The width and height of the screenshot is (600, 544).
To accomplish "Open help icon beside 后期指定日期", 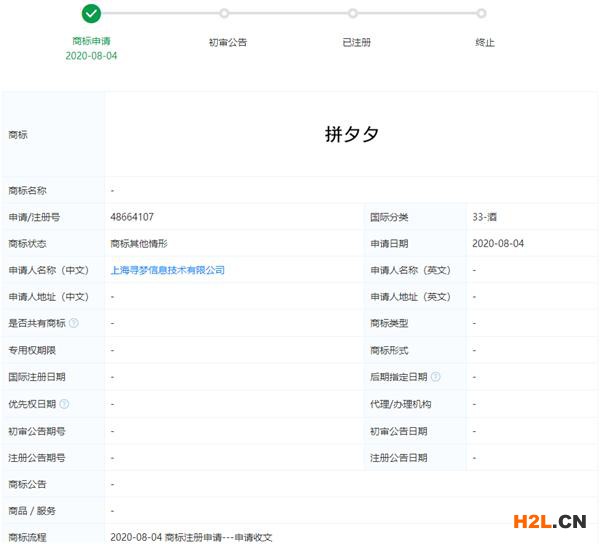I will pos(435,377).
